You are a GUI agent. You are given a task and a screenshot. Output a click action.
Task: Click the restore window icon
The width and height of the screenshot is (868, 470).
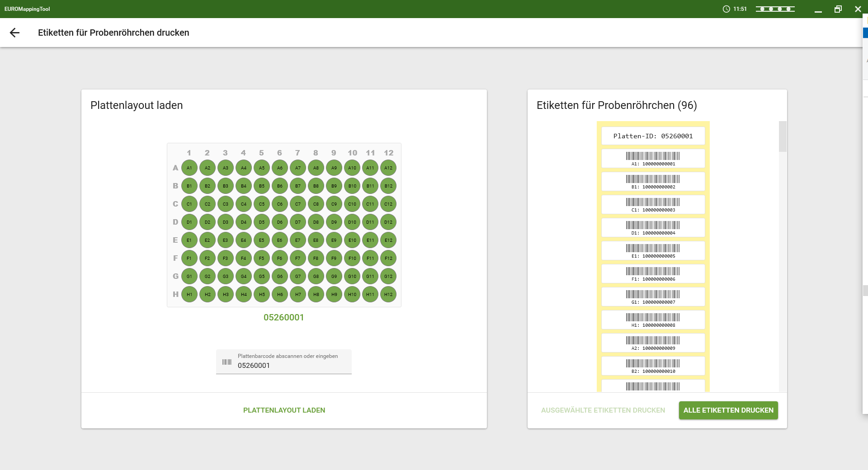(838, 9)
